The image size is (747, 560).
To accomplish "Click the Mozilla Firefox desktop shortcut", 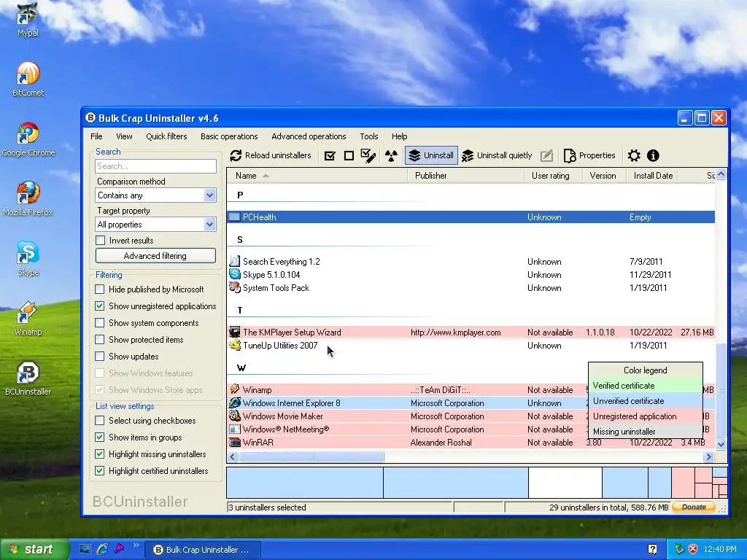I will (x=28, y=198).
